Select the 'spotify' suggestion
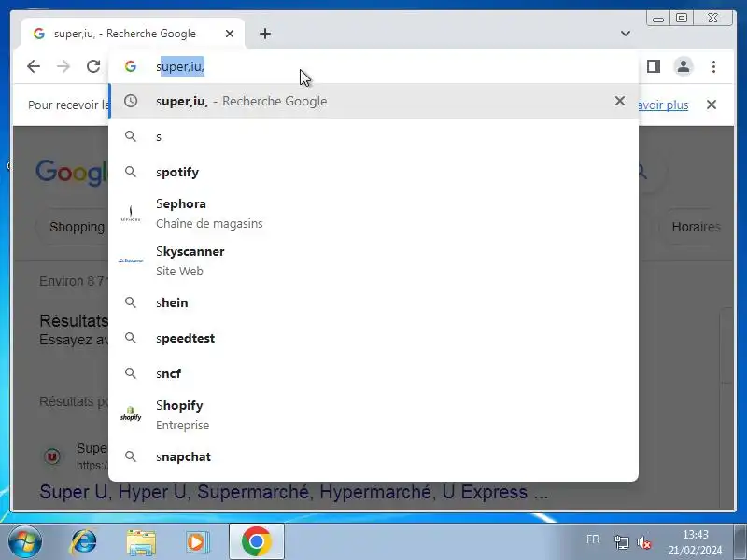Image resolution: width=747 pixels, height=560 pixels. [373, 172]
